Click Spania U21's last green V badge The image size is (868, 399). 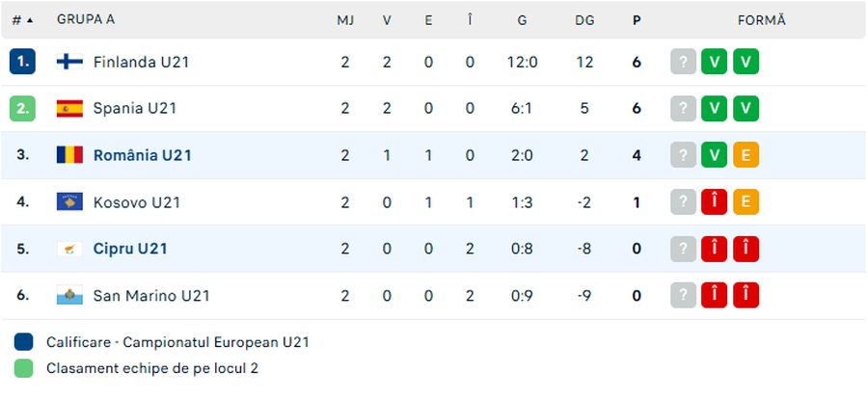(745, 108)
